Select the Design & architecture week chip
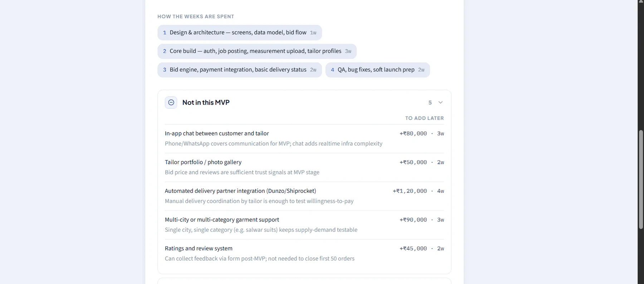The image size is (644, 284). [240, 33]
